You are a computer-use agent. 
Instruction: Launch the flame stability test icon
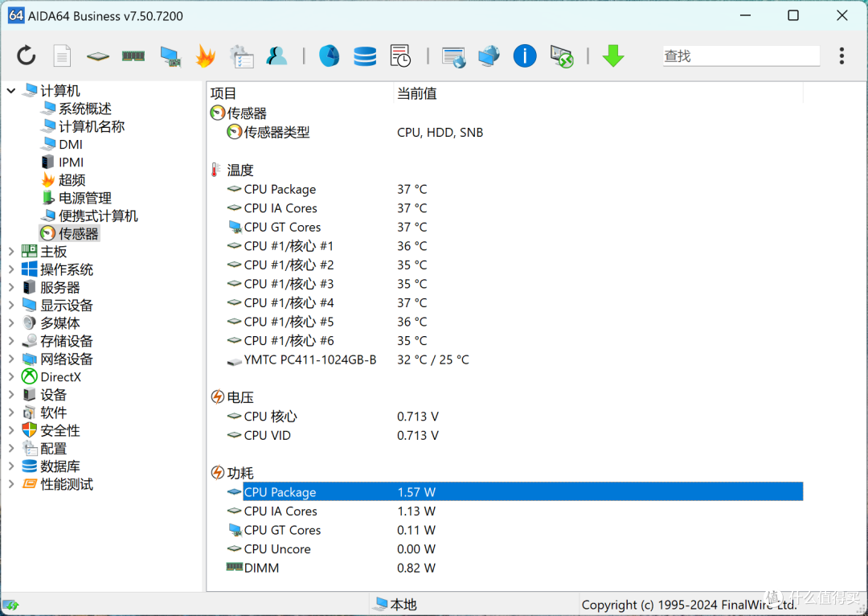pos(206,56)
